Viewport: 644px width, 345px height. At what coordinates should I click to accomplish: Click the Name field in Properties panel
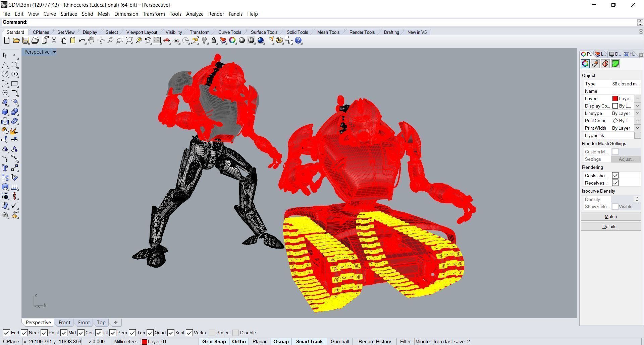(626, 91)
